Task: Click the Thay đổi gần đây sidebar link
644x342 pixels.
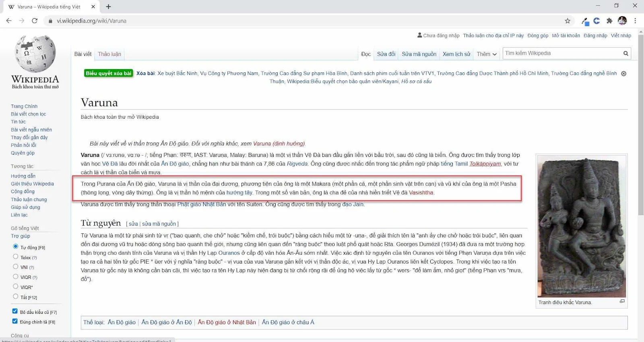Action: [x=29, y=137]
